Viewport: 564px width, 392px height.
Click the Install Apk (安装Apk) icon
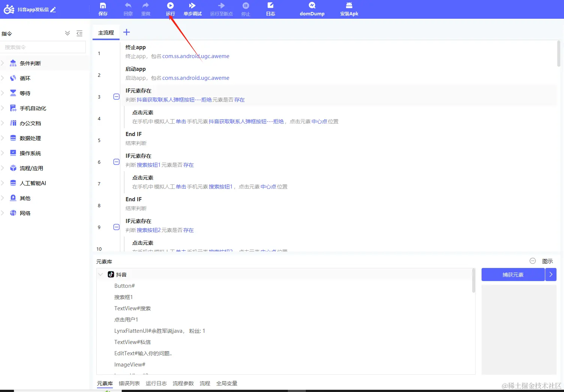(349, 6)
